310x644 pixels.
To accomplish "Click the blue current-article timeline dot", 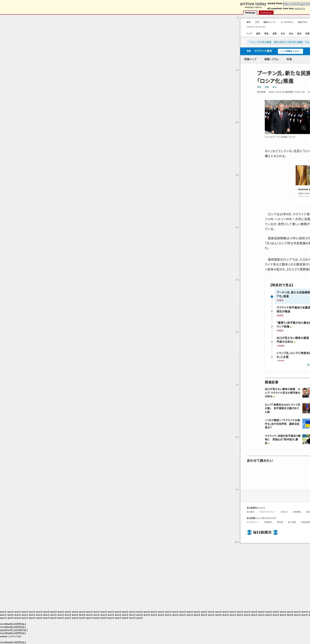I will click(x=272, y=296).
